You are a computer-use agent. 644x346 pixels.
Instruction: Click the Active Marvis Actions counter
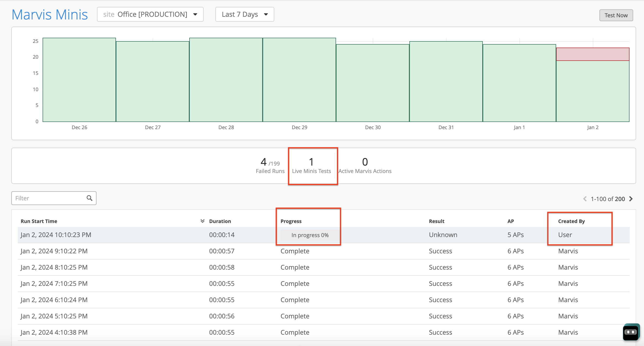pyautogui.click(x=365, y=166)
